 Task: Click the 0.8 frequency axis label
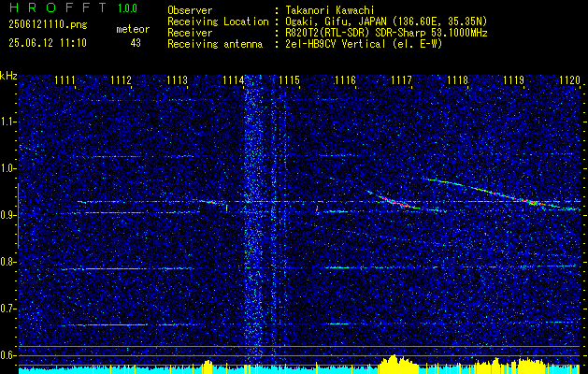pos(8,262)
